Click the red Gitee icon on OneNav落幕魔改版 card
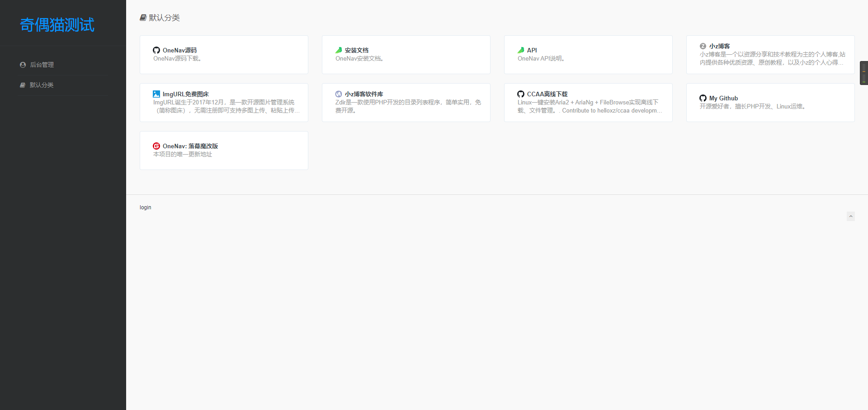Screen dimensions: 868x410 (x=156, y=146)
